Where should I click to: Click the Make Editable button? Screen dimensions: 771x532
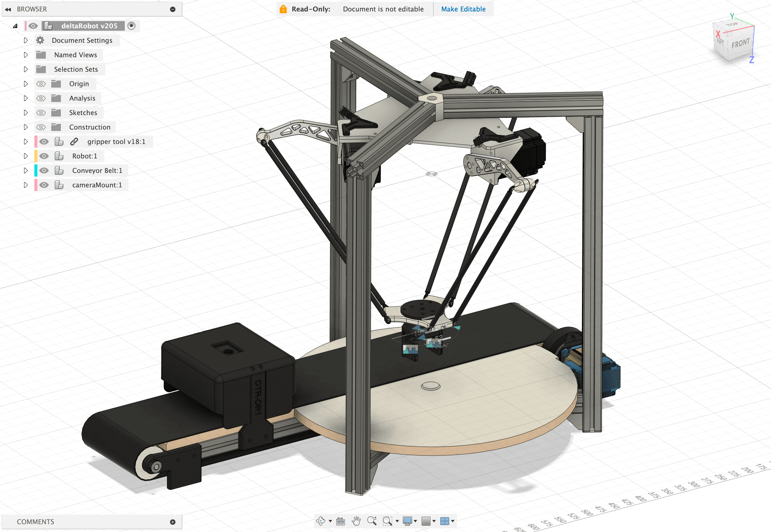click(463, 9)
